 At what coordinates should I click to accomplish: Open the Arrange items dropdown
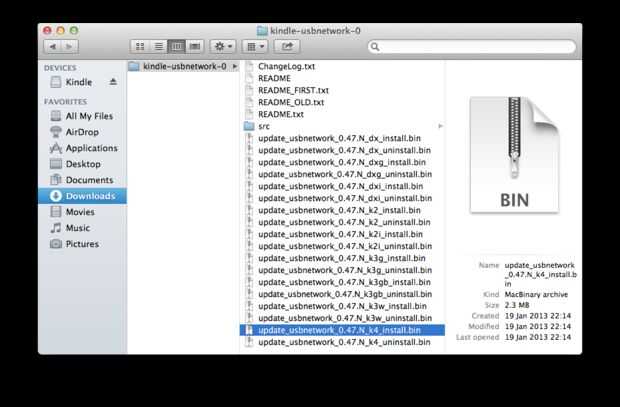(x=255, y=47)
